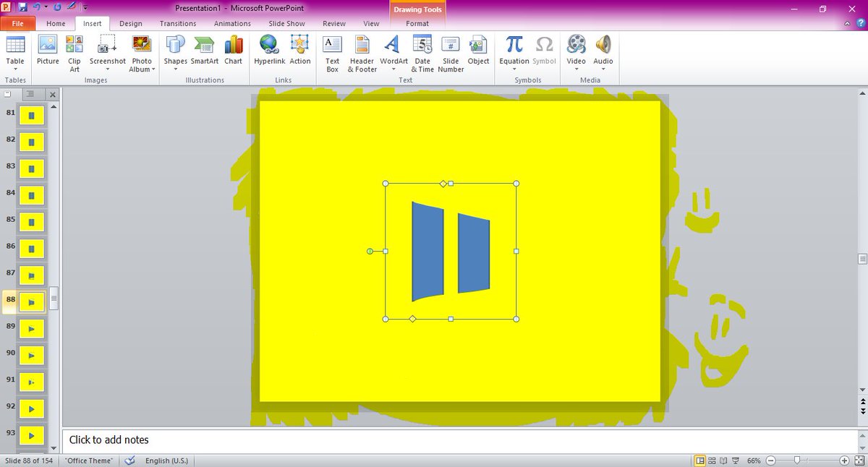Open the Drawing Tools Format tab
This screenshot has height=467, width=868.
click(417, 23)
